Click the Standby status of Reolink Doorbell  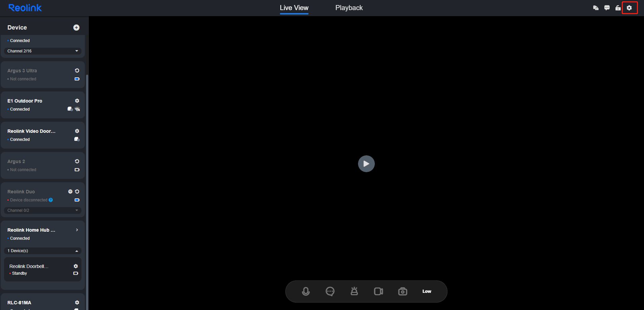pyautogui.click(x=19, y=273)
